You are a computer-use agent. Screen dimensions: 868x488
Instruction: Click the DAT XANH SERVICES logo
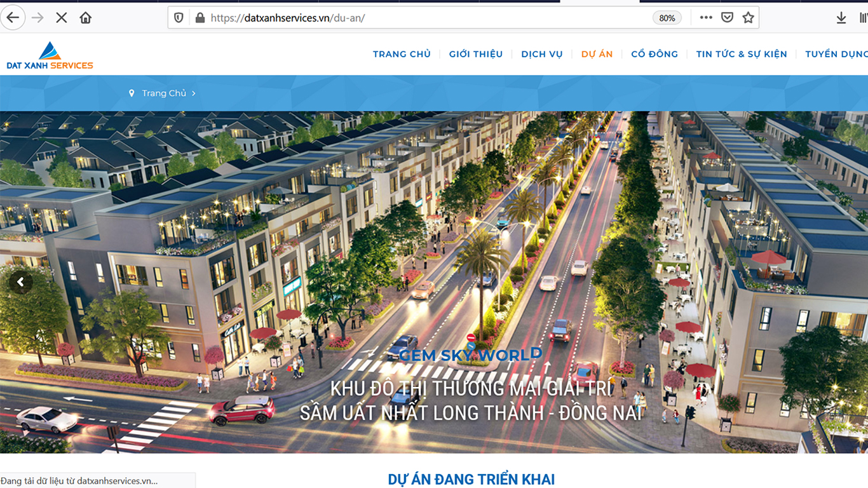49,57
